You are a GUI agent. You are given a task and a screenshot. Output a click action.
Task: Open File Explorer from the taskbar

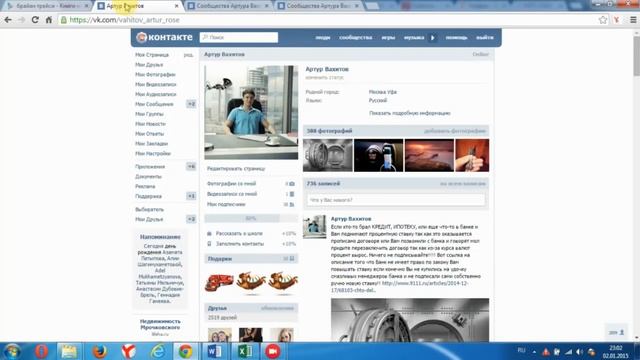click(69, 351)
